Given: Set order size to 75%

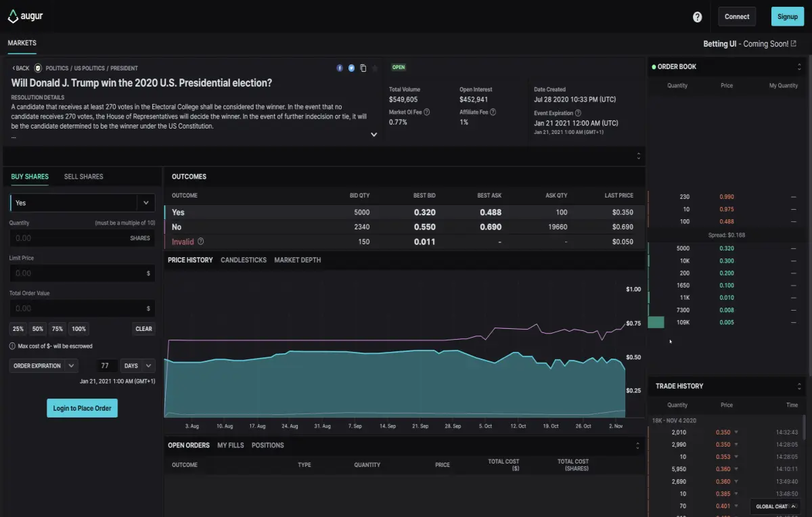Looking at the screenshot, I should (58, 330).
